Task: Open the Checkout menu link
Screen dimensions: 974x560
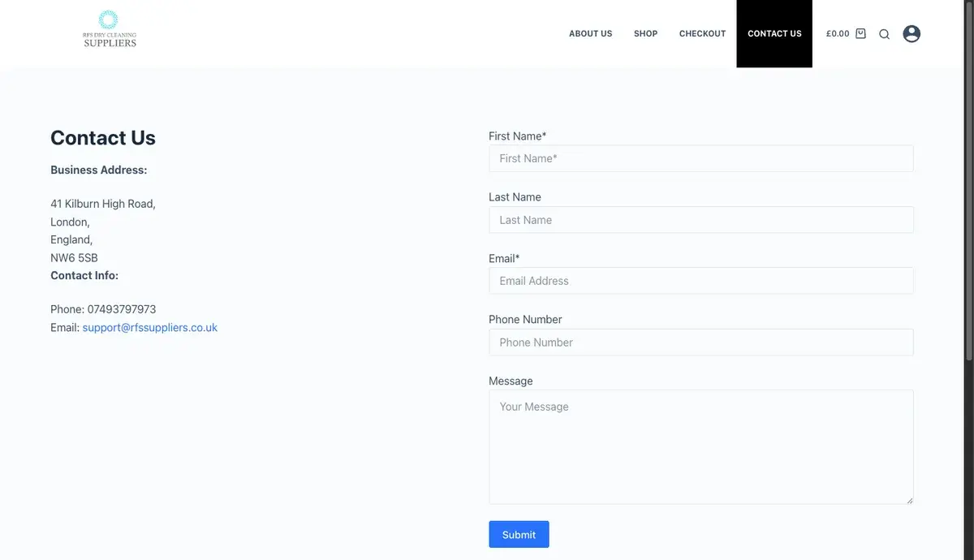Action: (703, 33)
